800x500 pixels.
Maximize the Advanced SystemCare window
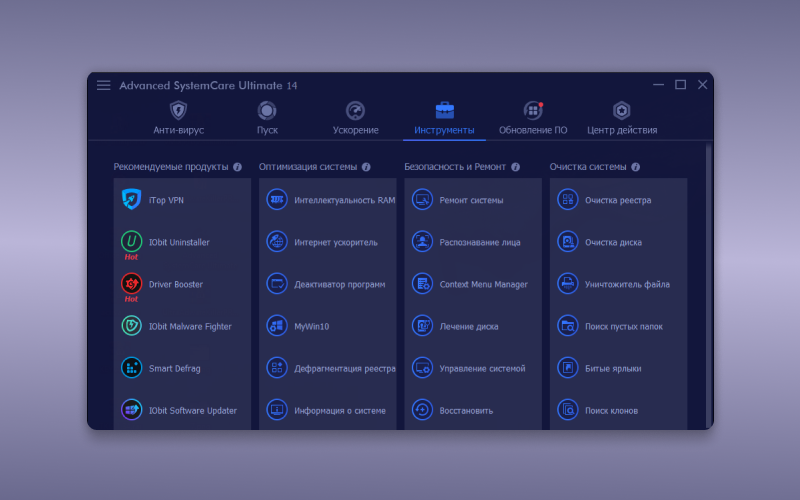click(x=680, y=85)
